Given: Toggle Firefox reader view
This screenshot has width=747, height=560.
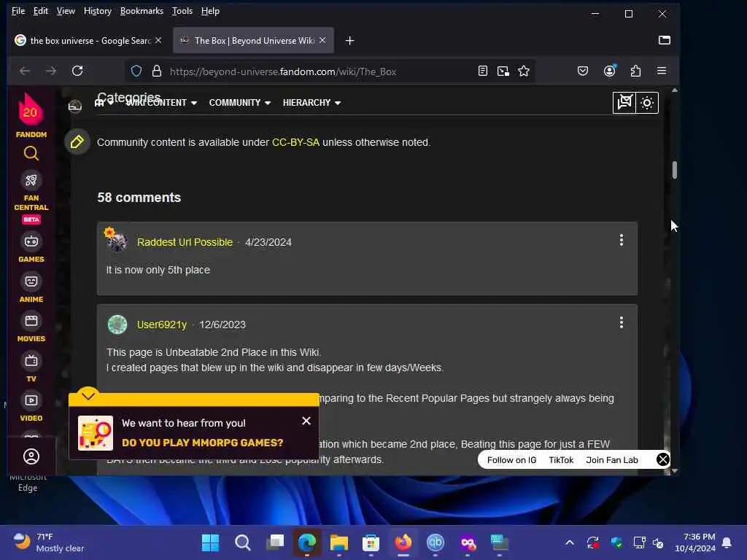Looking at the screenshot, I should 483,71.
